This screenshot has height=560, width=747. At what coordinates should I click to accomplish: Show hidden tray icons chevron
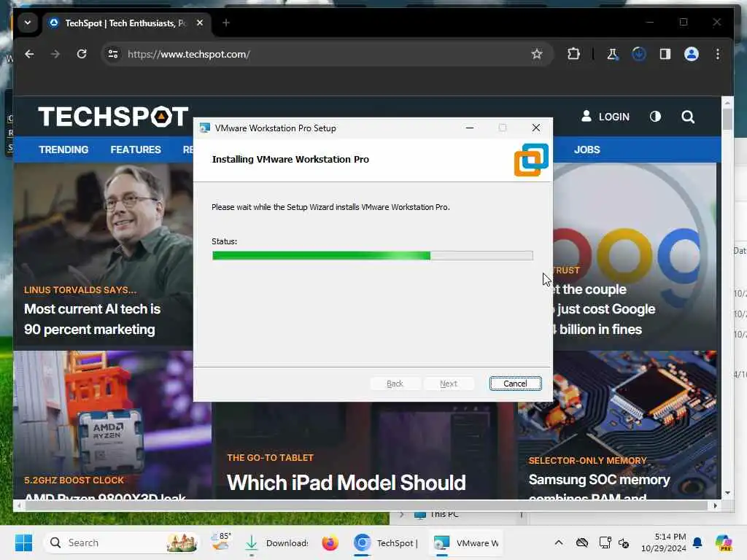pos(559,542)
